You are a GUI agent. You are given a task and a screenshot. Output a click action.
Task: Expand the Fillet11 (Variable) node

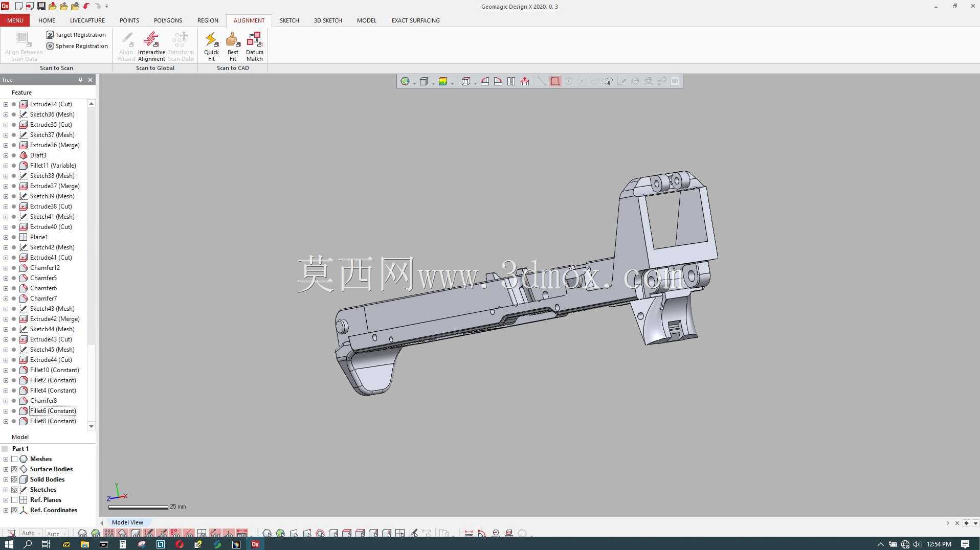pyautogui.click(x=6, y=166)
